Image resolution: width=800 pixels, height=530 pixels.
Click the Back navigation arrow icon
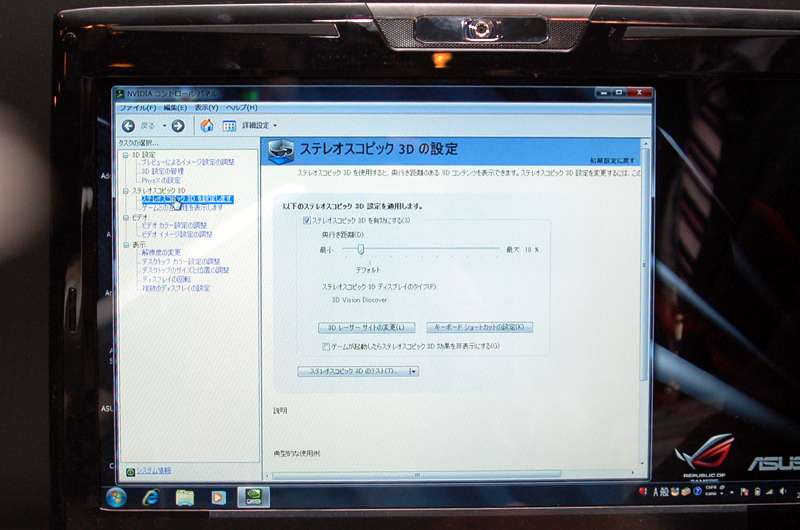tap(128, 126)
